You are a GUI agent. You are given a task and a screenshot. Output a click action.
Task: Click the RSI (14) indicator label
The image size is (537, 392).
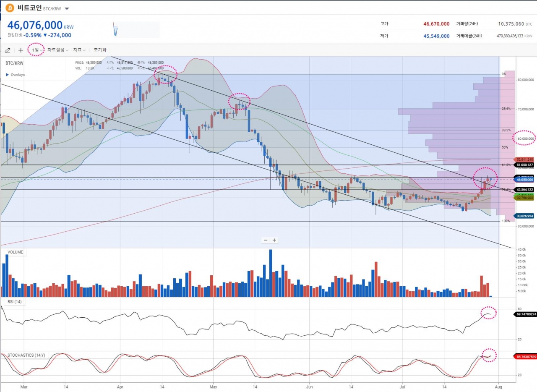pos(15,302)
